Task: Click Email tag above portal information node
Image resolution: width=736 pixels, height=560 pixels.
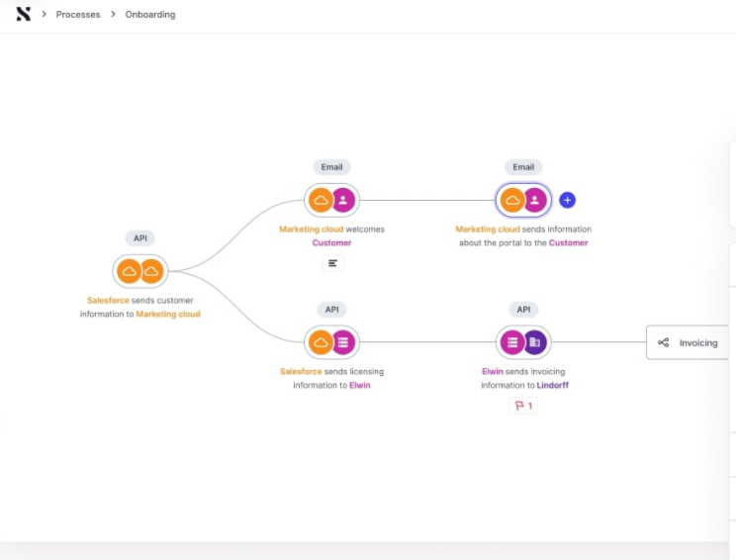Action: tap(523, 167)
